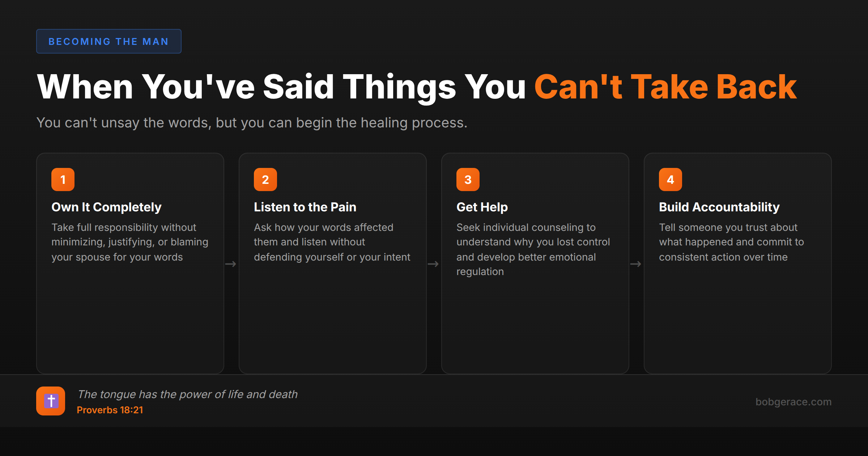Click the Proverbs 18:21 reference
868x456 pixels.
[110, 410]
